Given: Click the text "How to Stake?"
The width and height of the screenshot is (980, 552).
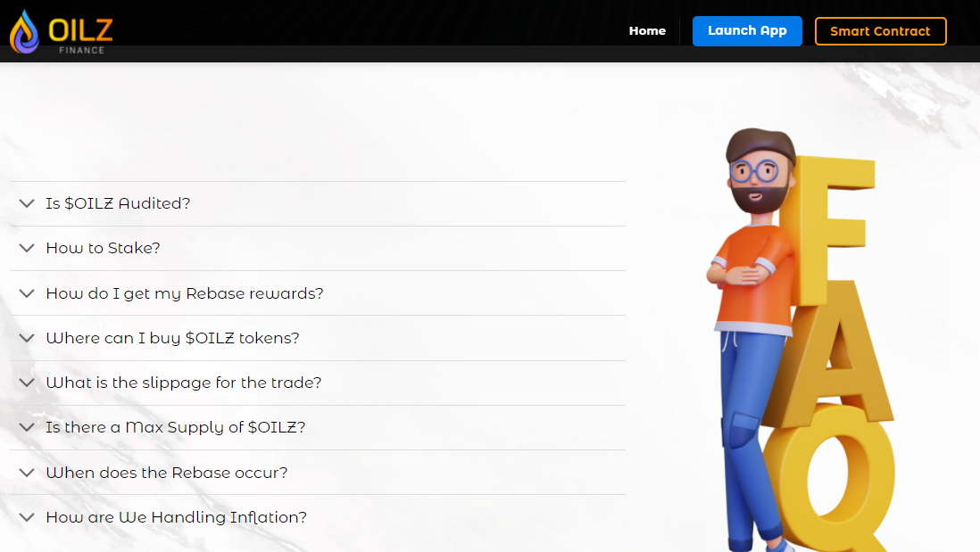Looking at the screenshot, I should [x=104, y=248].
